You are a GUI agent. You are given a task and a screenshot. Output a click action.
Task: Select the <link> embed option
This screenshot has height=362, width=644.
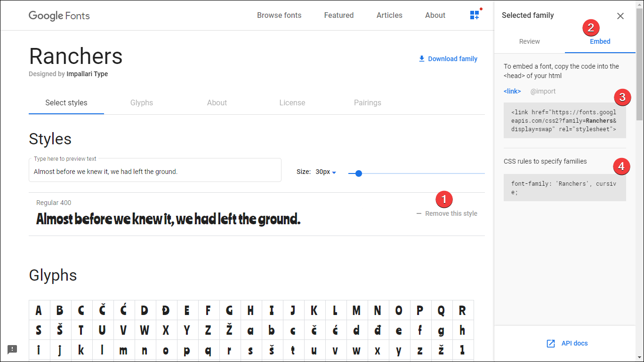(x=512, y=91)
